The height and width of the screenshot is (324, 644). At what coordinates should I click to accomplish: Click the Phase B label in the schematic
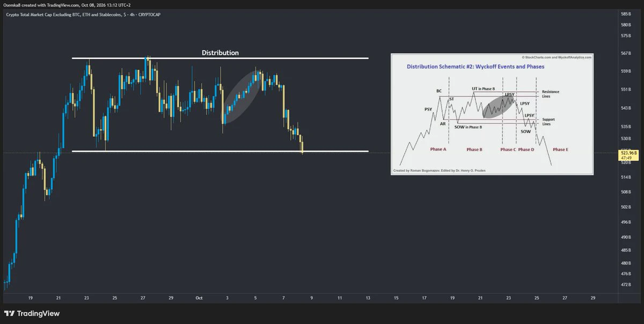(474, 150)
